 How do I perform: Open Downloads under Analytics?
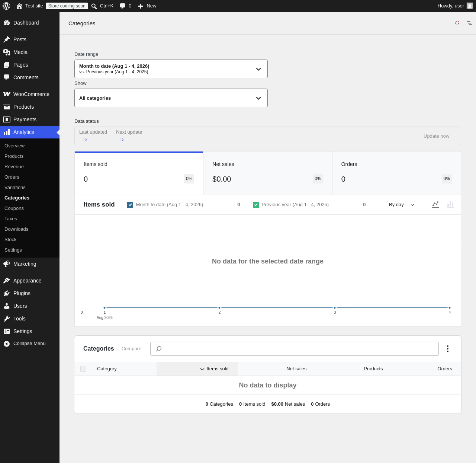pyautogui.click(x=16, y=229)
